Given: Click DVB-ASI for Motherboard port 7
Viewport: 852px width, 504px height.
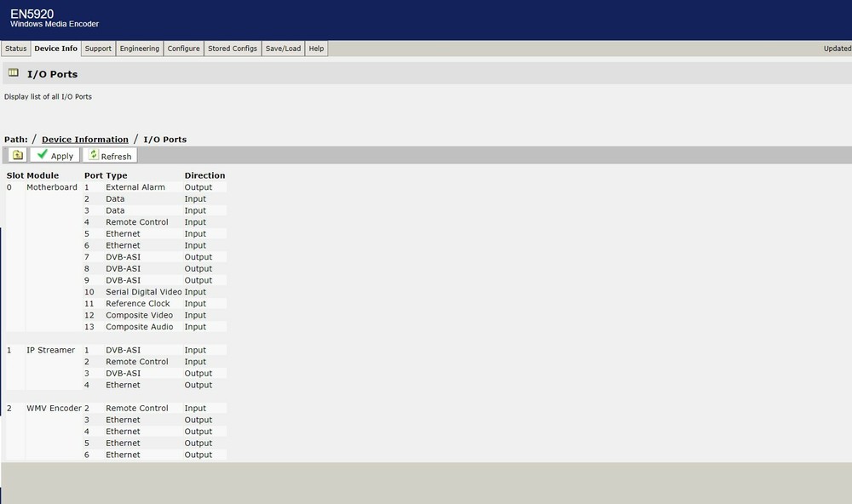Looking at the screenshot, I should click(x=123, y=257).
